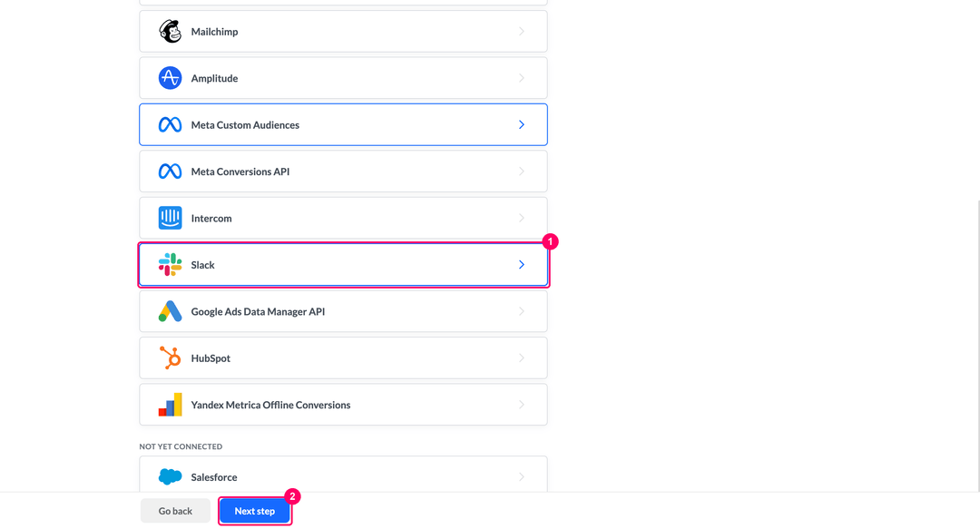Select the HubSpot destination label
This screenshot has width=980, height=529.
coord(211,358)
